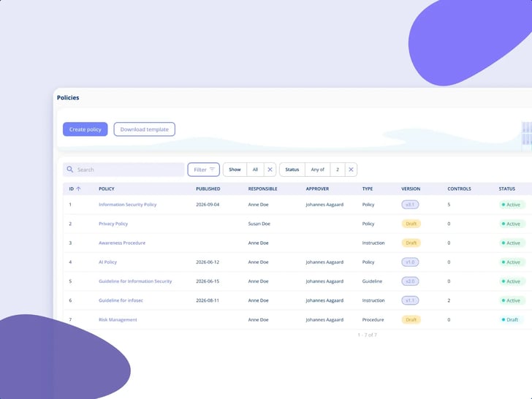Screen dimensions: 532x399
Task: Click the filter lines icon
Action: 213,170
